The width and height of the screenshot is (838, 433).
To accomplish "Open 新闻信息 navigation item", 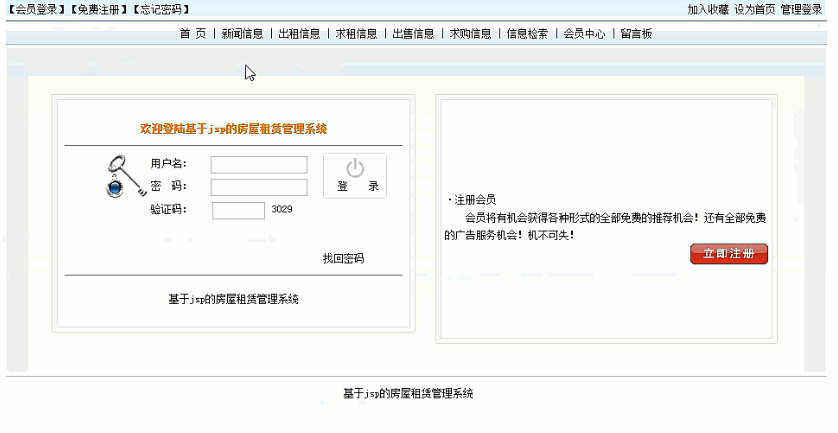I will click(242, 34).
